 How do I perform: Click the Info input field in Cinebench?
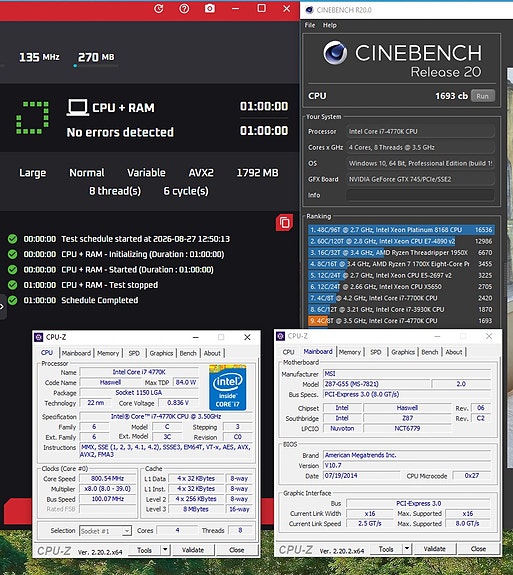click(420, 195)
